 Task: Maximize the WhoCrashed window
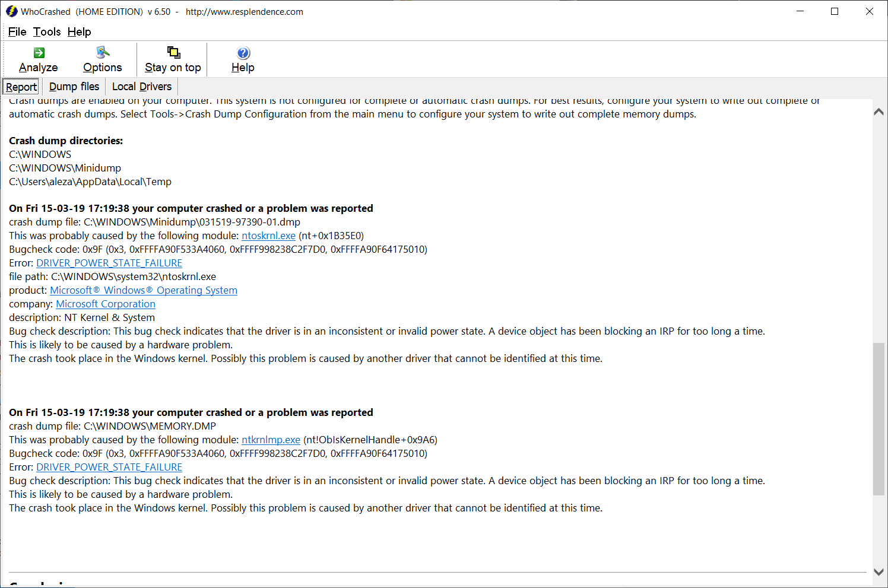[x=835, y=11]
